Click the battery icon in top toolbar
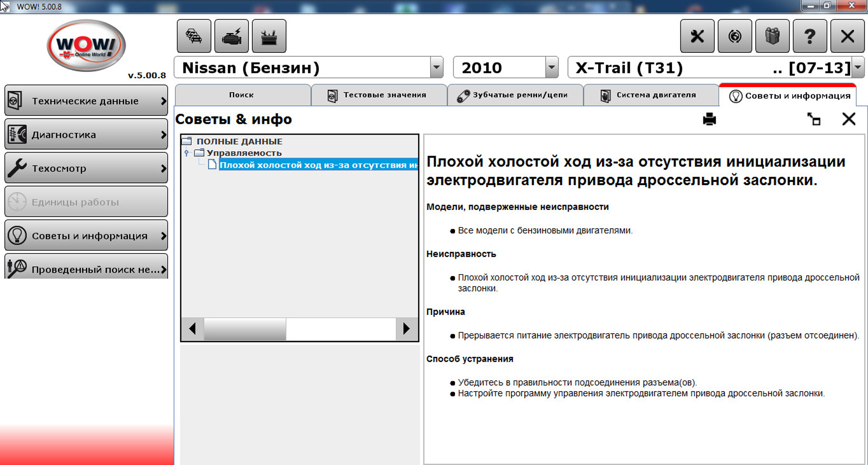The image size is (868, 465). click(269, 36)
